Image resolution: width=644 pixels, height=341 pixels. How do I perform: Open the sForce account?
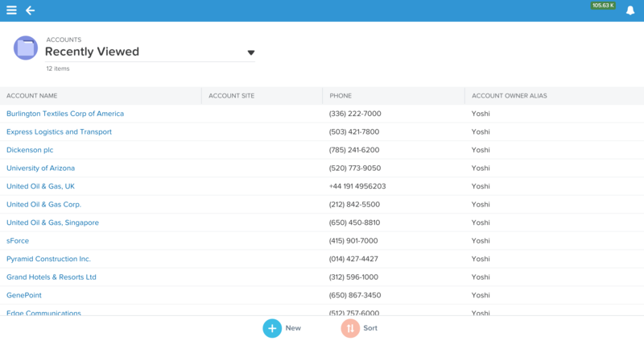(x=17, y=240)
